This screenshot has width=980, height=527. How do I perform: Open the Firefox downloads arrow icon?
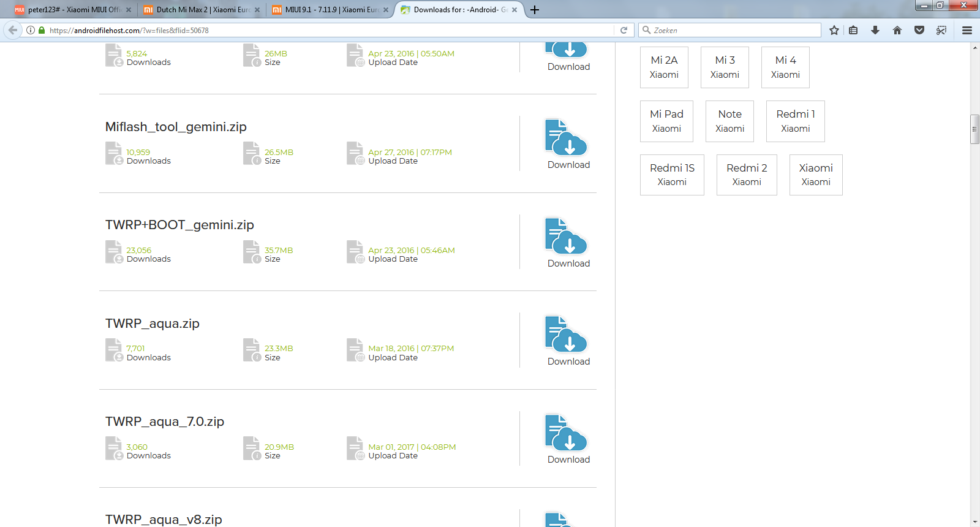pos(875,30)
